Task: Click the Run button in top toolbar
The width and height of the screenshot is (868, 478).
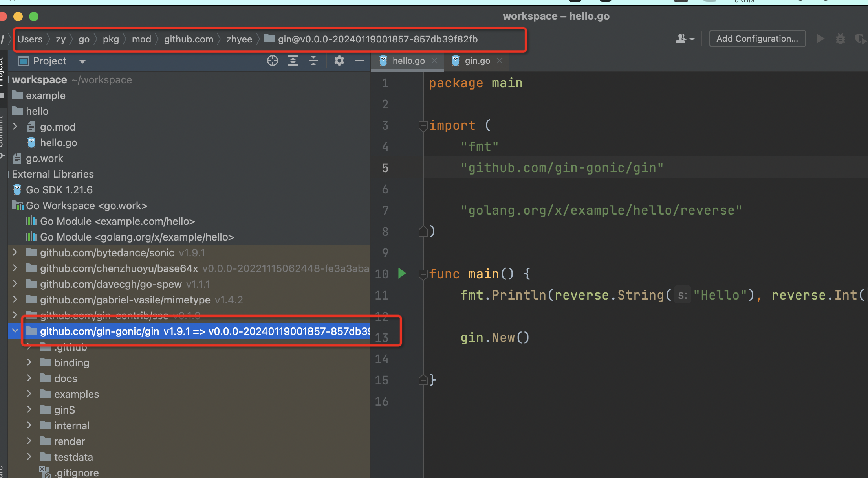Action: coord(820,39)
